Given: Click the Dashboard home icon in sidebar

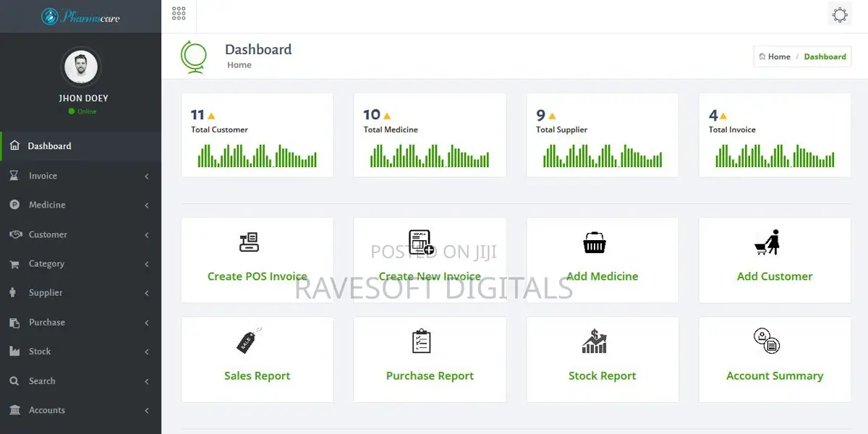Looking at the screenshot, I should (x=14, y=145).
